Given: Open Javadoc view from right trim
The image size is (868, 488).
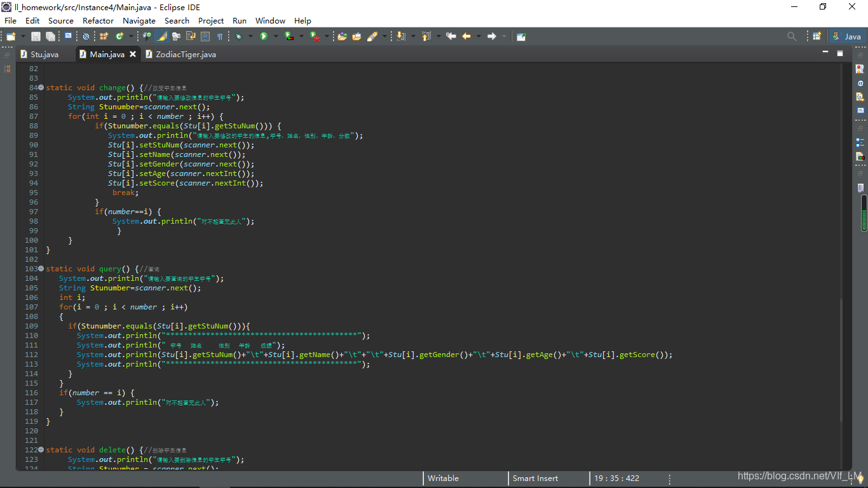Looking at the screenshot, I should pos(860,83).
